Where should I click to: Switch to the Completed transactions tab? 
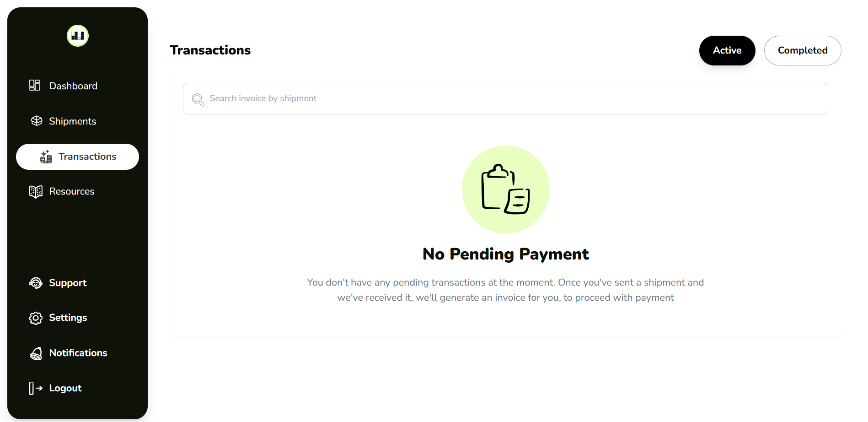point(803,50)
